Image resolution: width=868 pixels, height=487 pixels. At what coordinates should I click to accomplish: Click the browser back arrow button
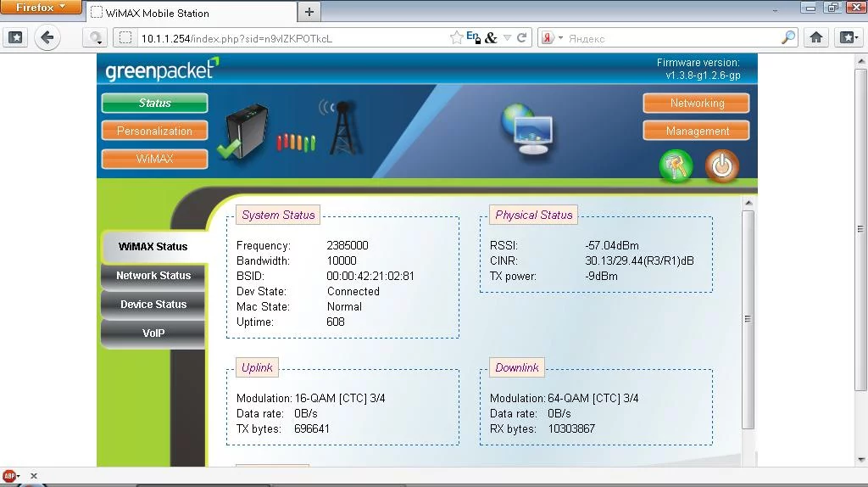point(47,38)
